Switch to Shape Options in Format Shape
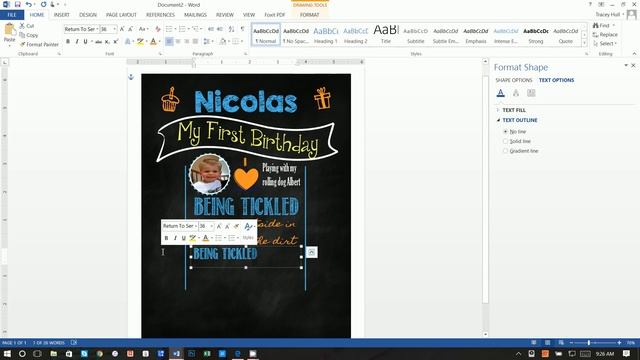This screenshot has height=360, width=640. [x=513, y=80]
